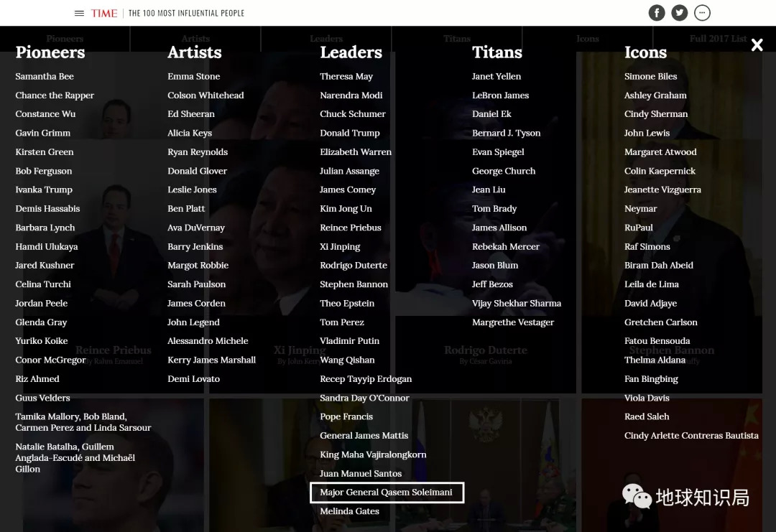
Task: Select Viola Davis
Action: click(647, 398)
